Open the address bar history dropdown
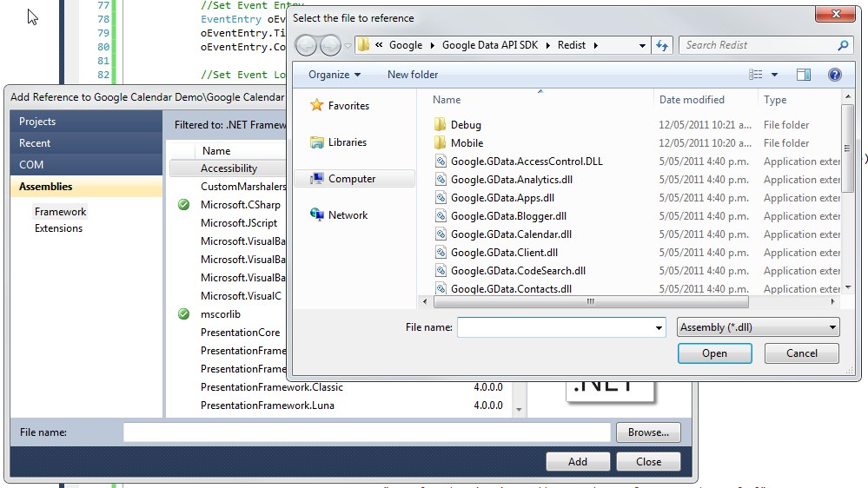Image resolution: width=868 pixels, height=488 pixels. click(642, 45)
